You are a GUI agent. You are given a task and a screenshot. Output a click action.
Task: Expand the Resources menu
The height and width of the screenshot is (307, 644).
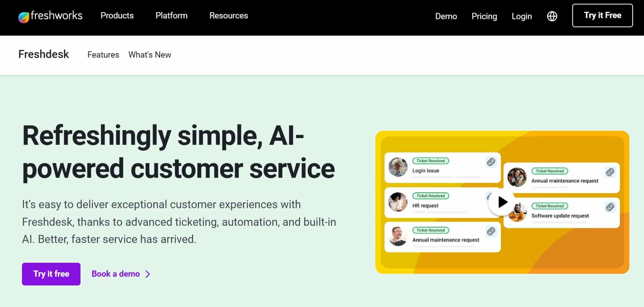tap(228, 16)
